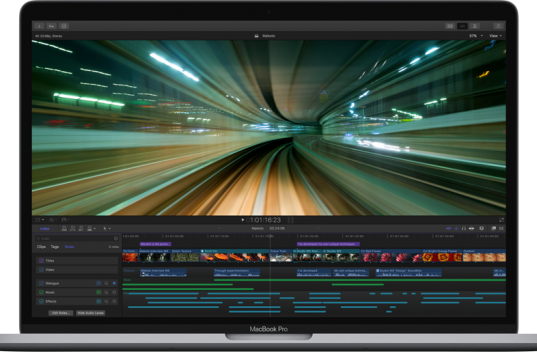Click the import media arrow icon
Image resolution: width=537 pixels, height=360 pixels.
pyautogui.click(x=39, y=26)
